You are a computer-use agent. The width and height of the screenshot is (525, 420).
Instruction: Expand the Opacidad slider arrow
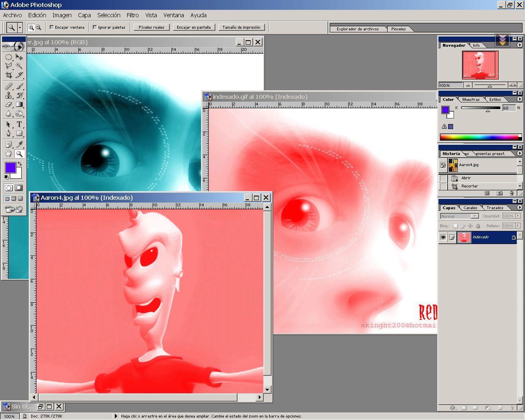[x=518, y=216]
